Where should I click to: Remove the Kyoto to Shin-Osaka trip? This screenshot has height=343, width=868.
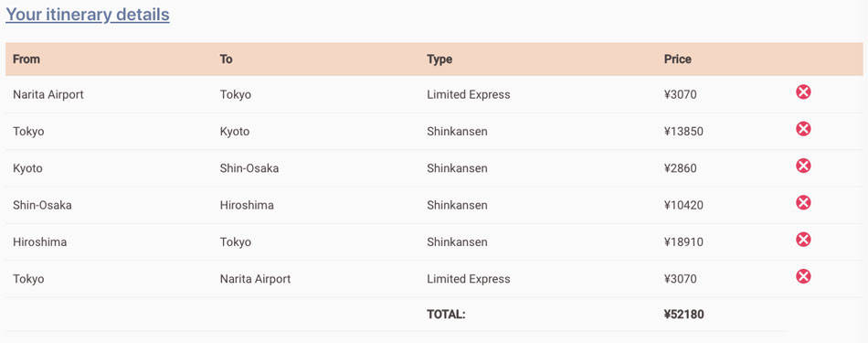[x=803, y=166]
